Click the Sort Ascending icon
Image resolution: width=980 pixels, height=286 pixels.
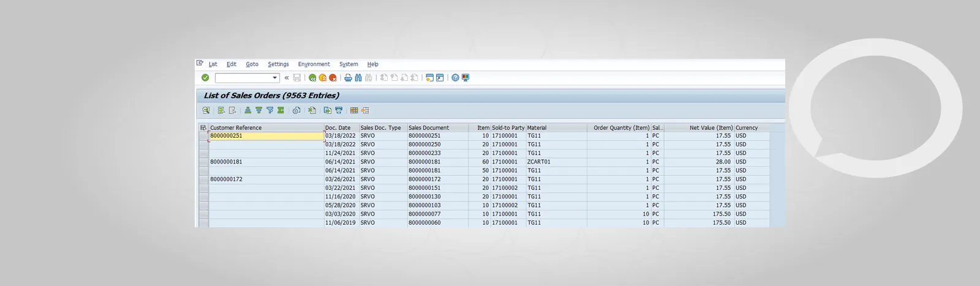click(x=247, y=110)
